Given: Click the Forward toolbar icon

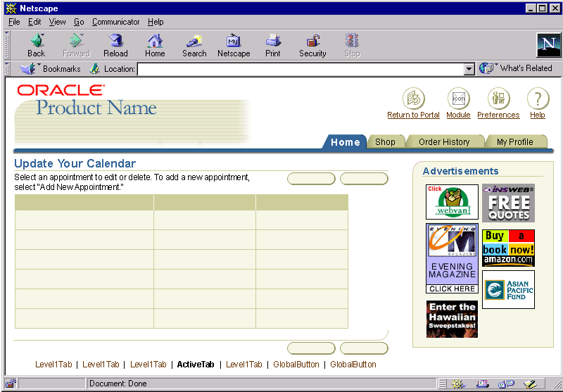Looking at the screenshot, I should coord(77,41).
